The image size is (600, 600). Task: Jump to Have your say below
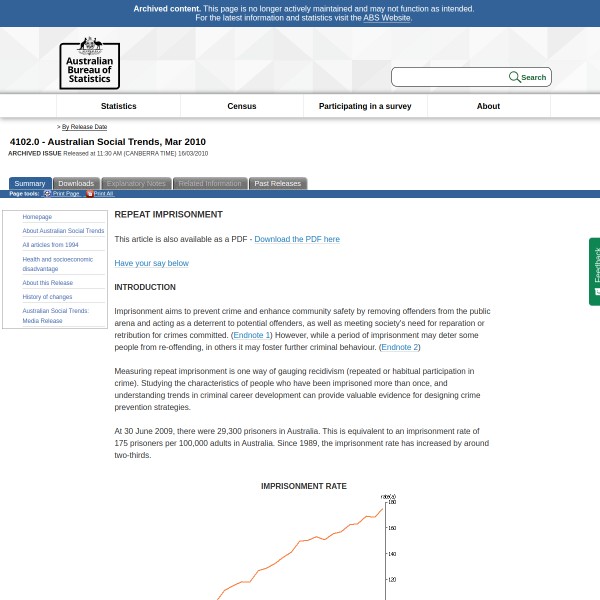(x=151, y=263)
